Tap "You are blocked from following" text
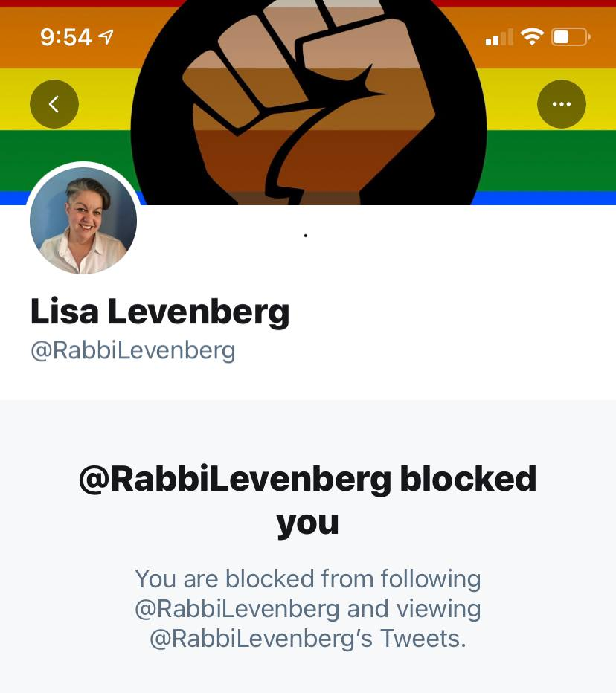616x693 pixels. [308, 579]
